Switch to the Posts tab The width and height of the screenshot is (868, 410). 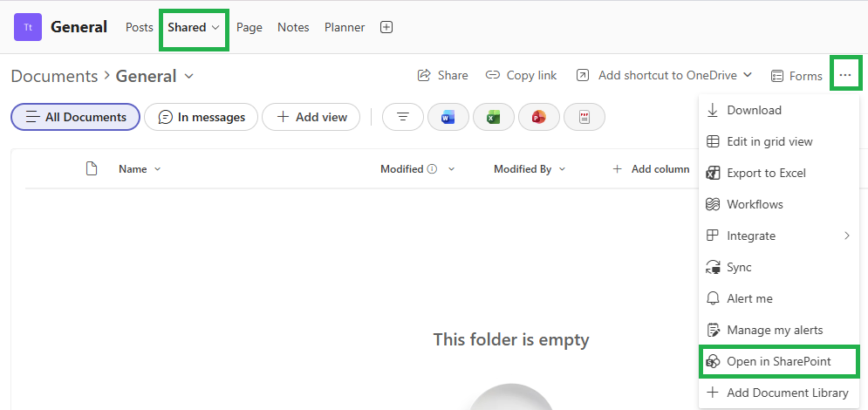point(140,27)
